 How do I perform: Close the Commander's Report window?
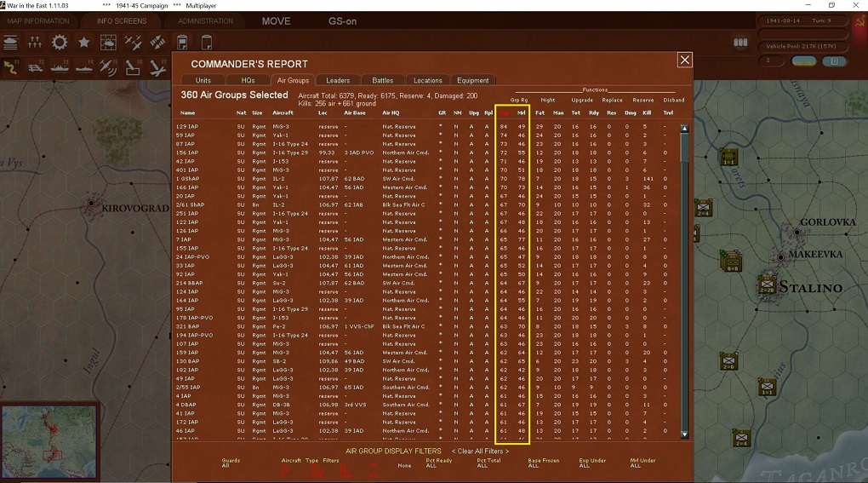(685, 60)
